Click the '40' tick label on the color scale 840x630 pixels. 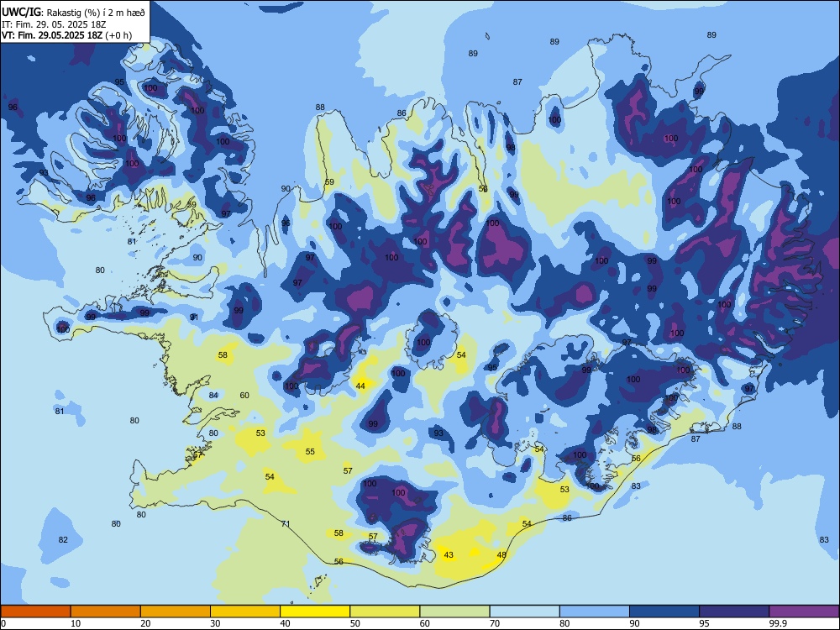click(x=285, y=623)
